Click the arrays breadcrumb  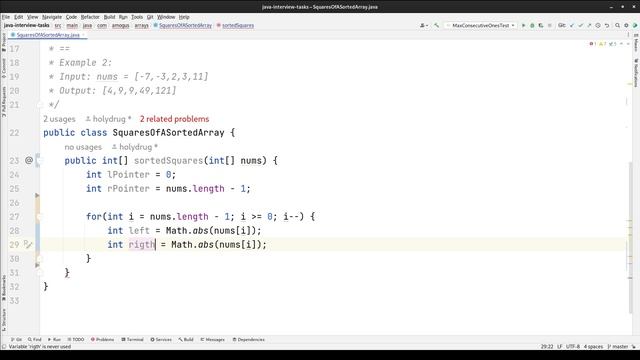click(x=141, y=25)
